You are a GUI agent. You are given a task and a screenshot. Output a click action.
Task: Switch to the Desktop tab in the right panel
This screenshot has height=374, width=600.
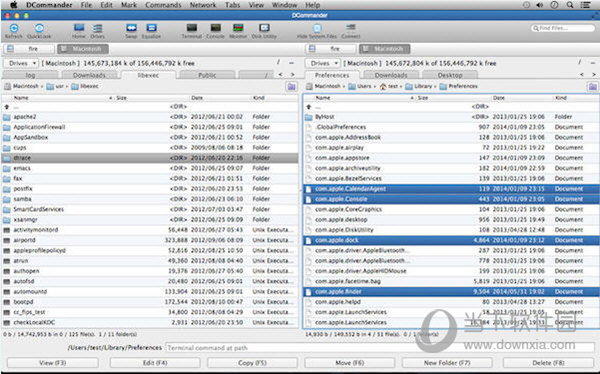coord(450,75)
